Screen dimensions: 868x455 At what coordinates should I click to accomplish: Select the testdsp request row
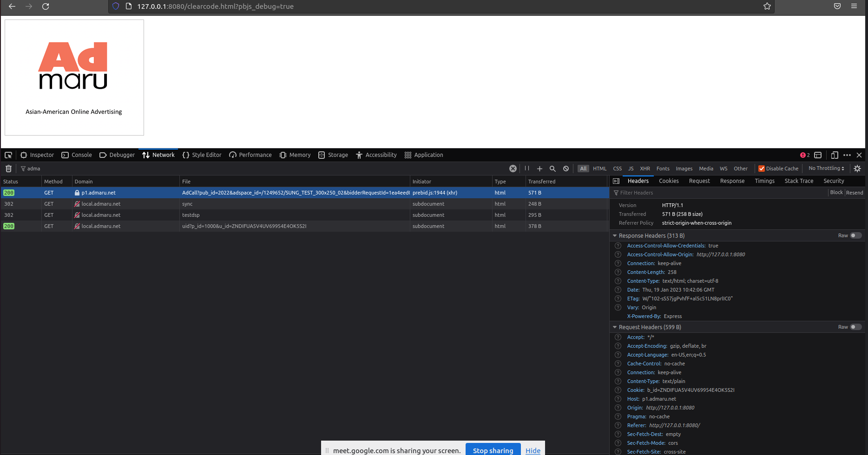(x=304, y=215)
